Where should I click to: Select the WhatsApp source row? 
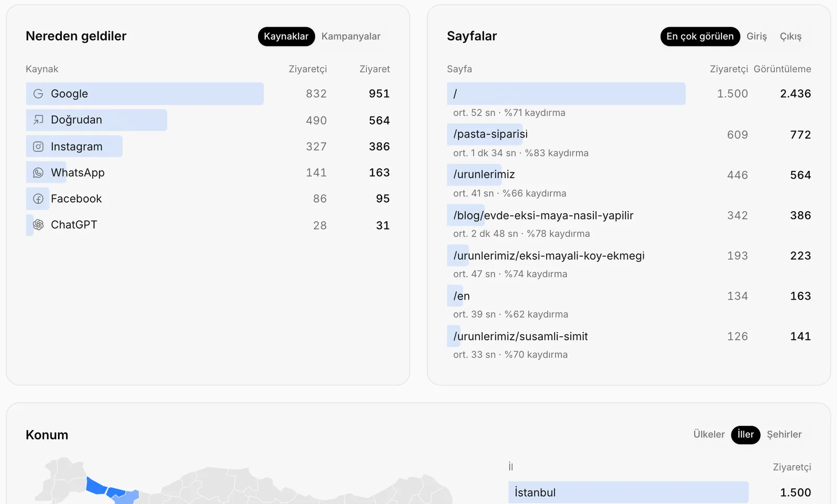pyautogui.click(x=208, y=173)
